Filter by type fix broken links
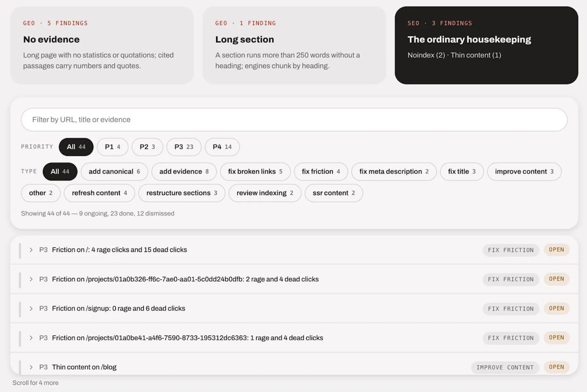The height and width of the screenshot is (392, 587). 255,171
